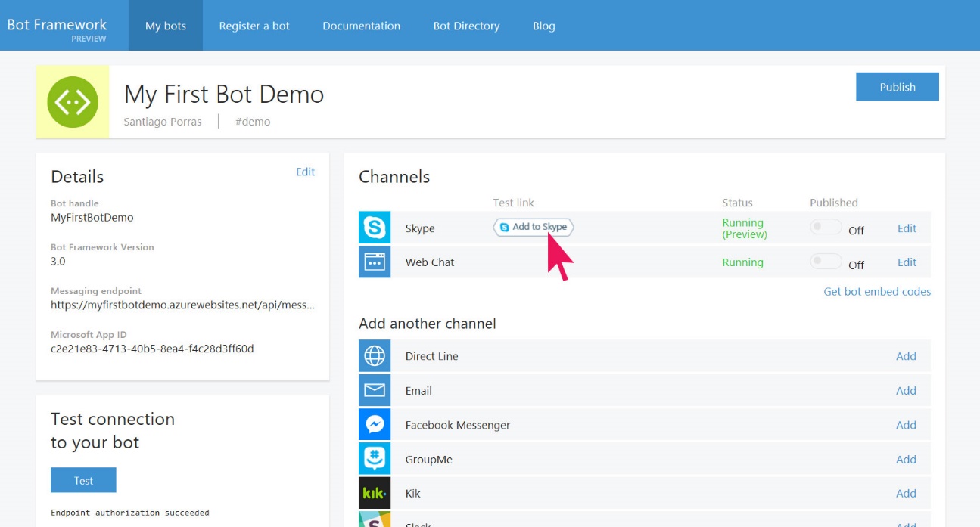Edit the bot Details section

click(305, 172)
